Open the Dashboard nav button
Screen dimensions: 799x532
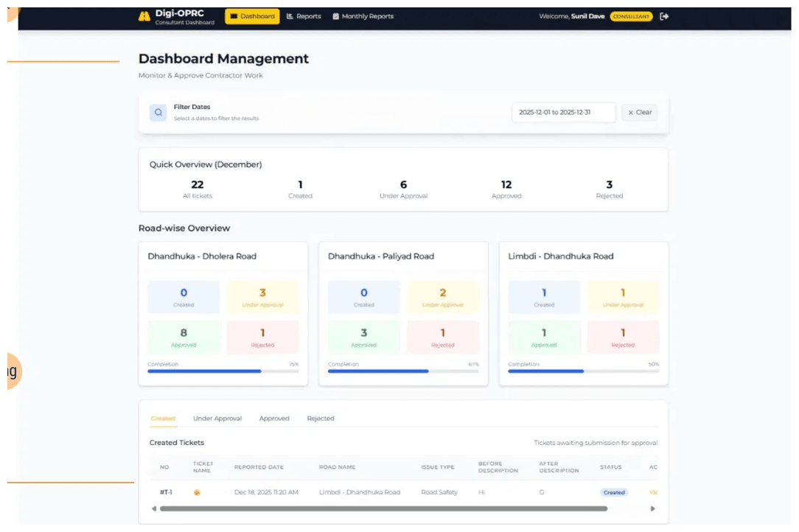(x=252, y=16)
